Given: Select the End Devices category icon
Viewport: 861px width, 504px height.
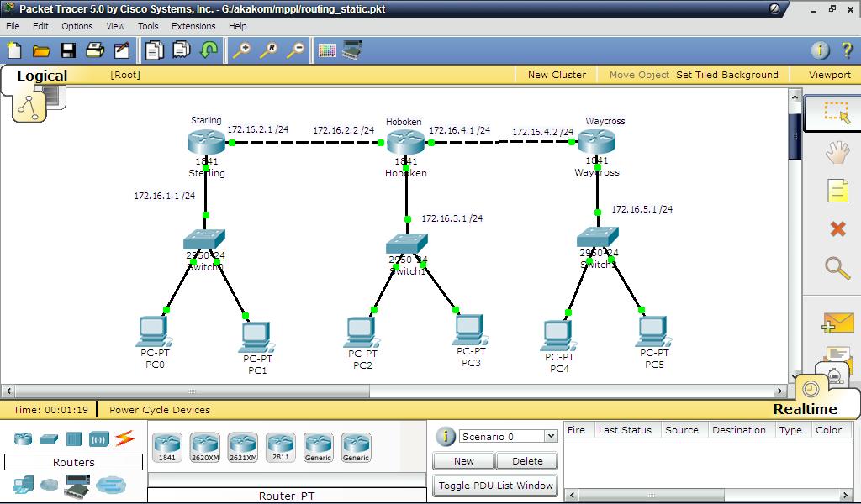Looking at the screenshot, I should (23, 486).
